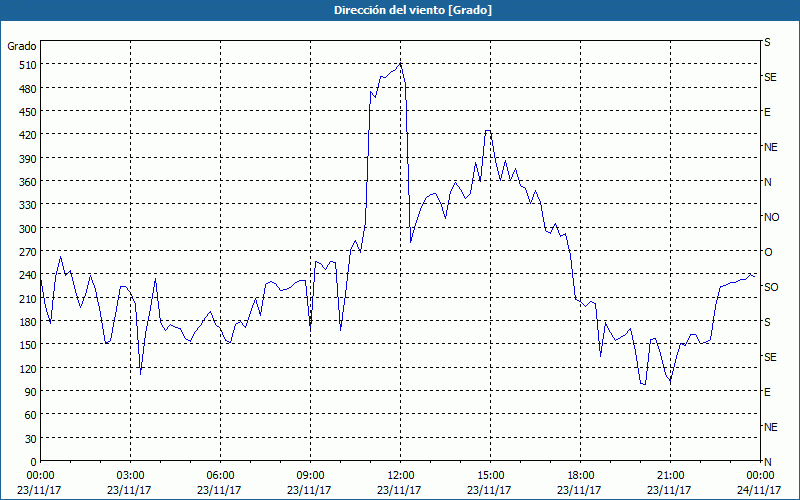Select the 120 degree axis label
This screenshot has width=800, height=500.
(28, 368)
